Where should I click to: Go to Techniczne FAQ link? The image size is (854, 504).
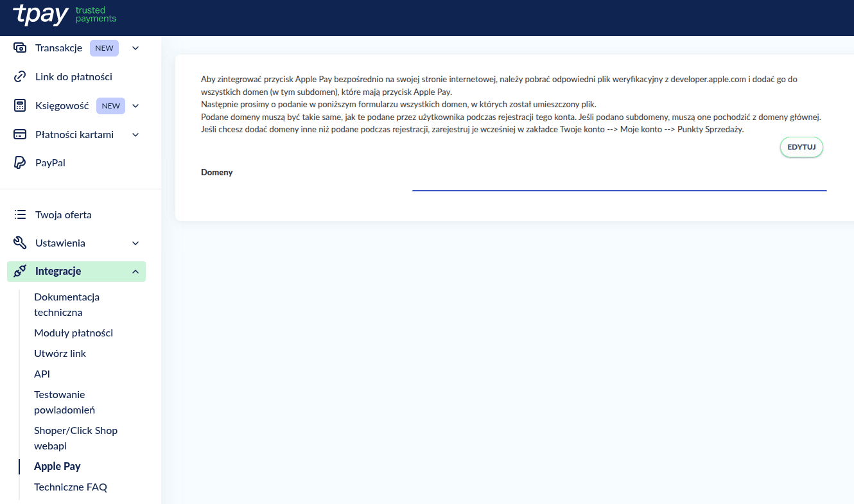pyautogui.click(x=71, y=487)
